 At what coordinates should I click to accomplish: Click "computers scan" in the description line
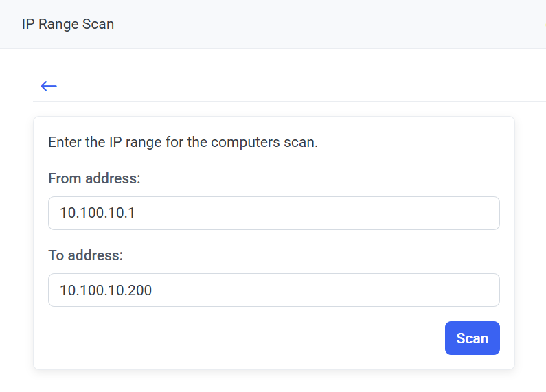[x=264, y=143]
